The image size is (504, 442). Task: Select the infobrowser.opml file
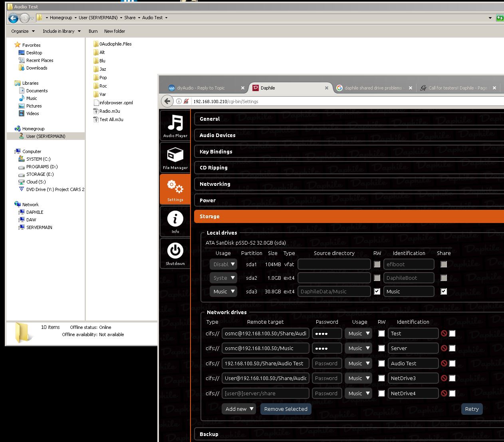[x=113, y=103]
